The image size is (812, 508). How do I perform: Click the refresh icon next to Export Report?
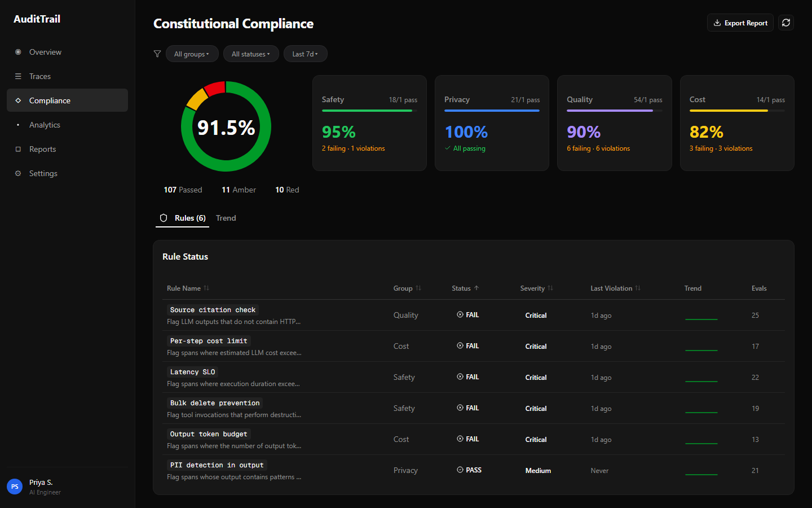click(785, 23)
